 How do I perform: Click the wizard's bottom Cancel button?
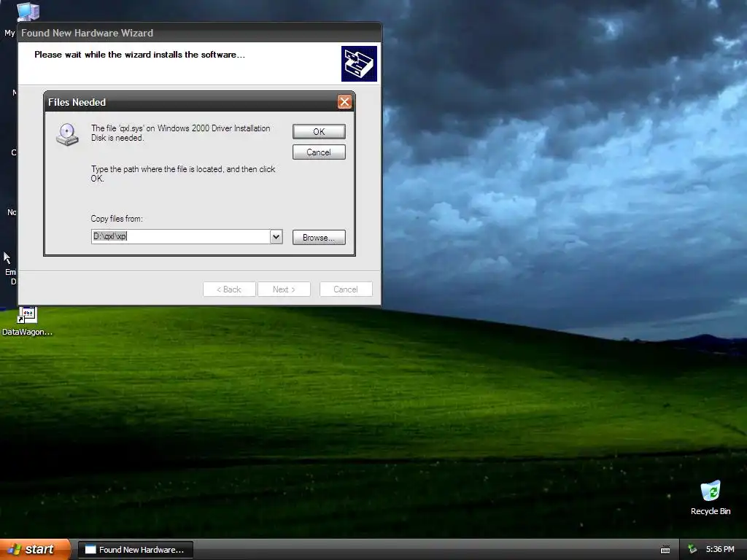coord(346,289)
